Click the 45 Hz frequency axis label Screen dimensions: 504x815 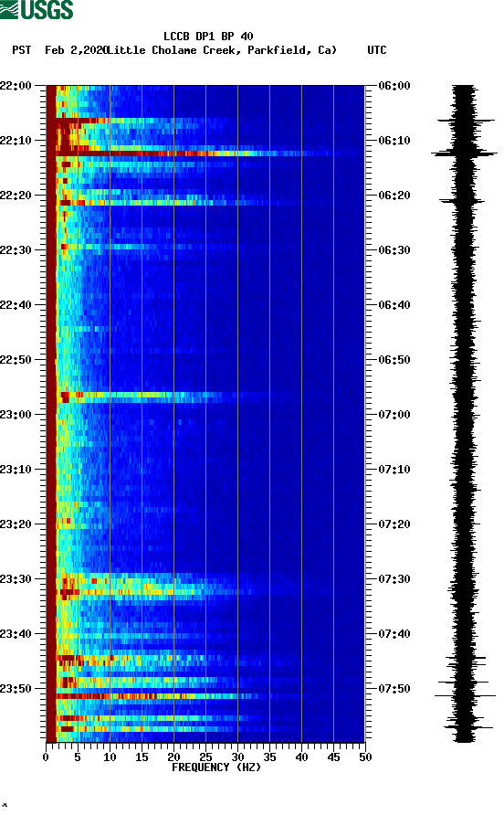point(333,757)
